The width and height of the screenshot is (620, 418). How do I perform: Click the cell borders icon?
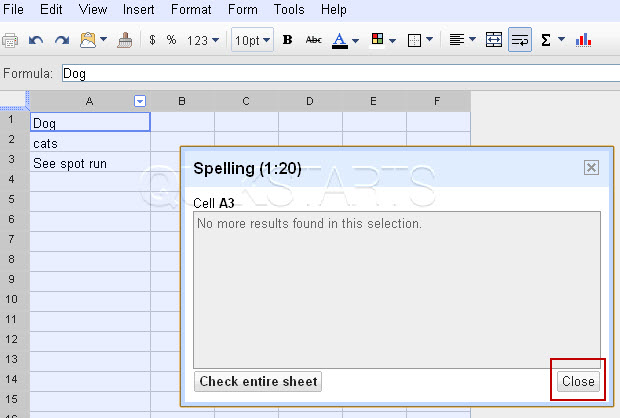pyautogui.click(x=414, y=40)
